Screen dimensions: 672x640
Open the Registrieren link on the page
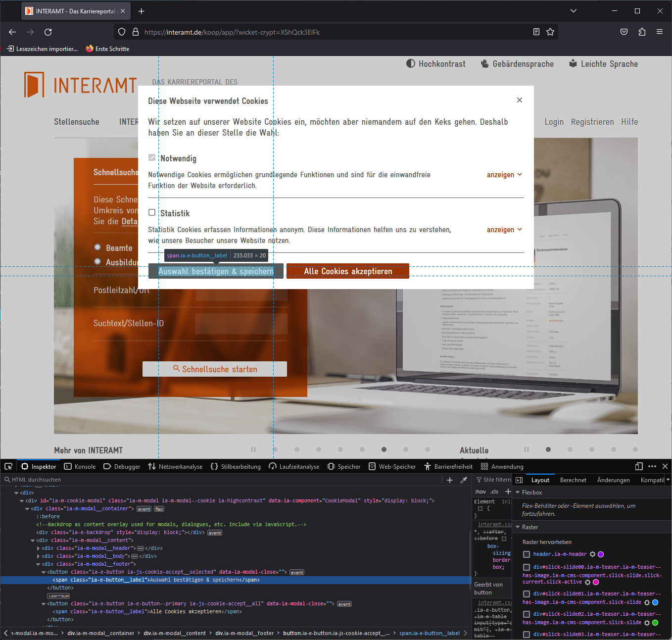592,122
